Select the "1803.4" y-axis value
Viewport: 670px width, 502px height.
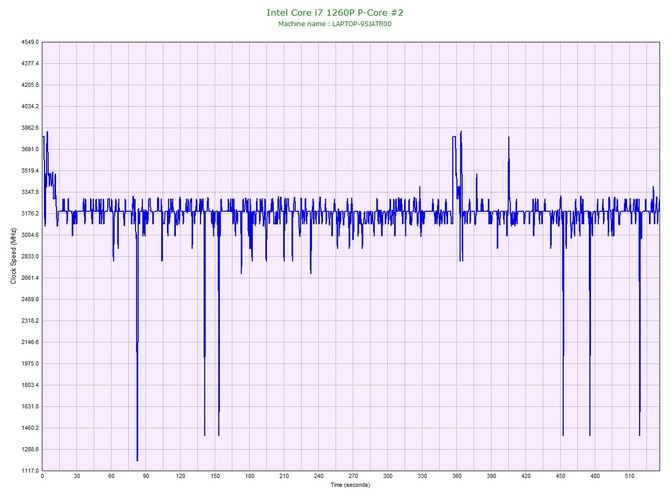tap(30, 385)
